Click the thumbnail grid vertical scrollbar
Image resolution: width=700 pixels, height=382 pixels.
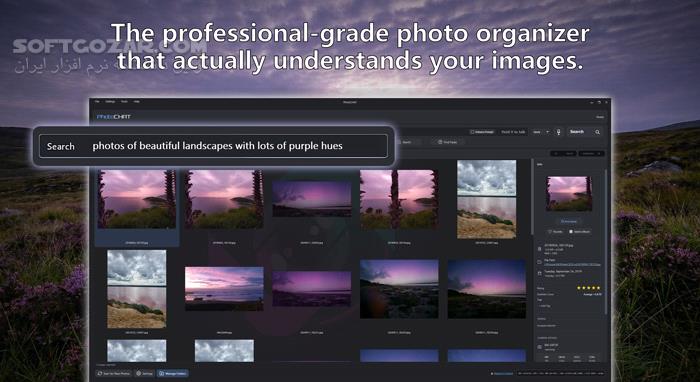coord(532,196)
